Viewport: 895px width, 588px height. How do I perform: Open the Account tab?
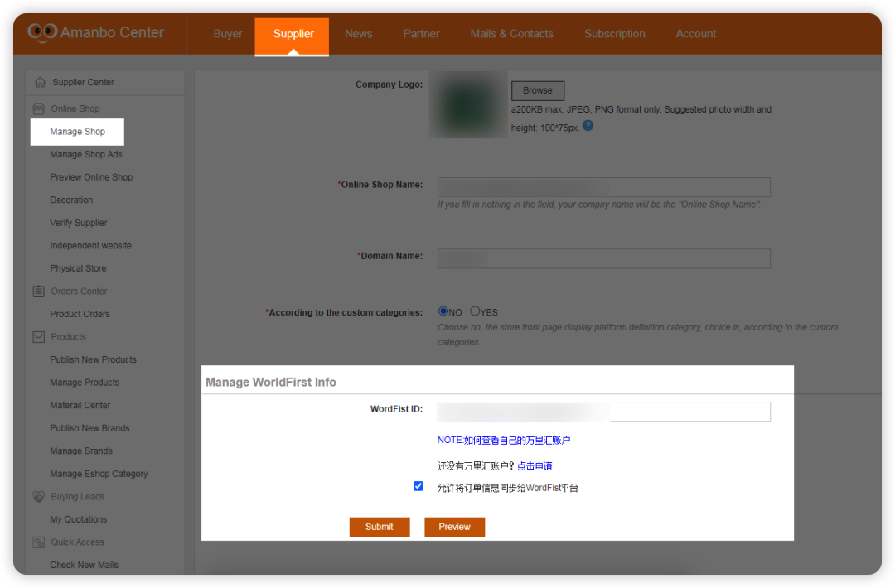click(696, 34)
